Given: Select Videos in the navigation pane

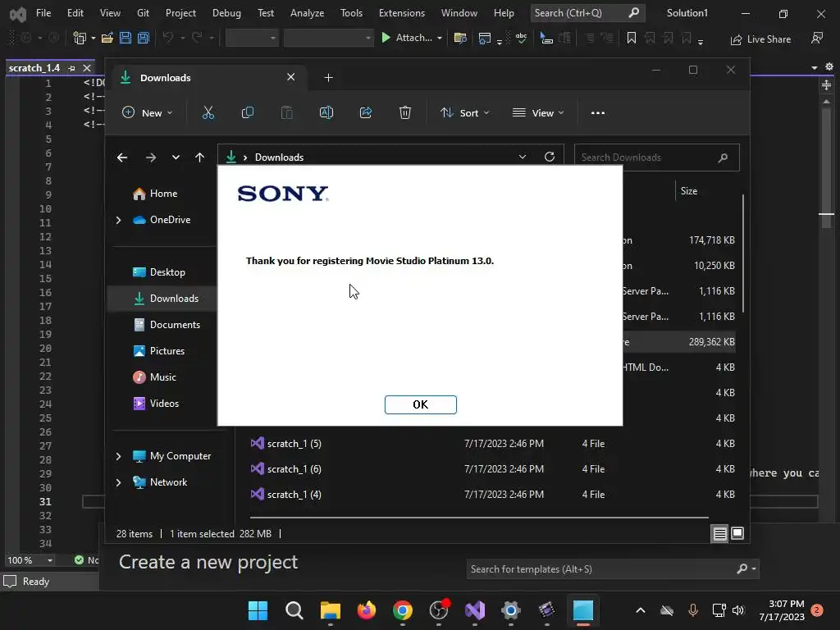Looking at the screenshot, I should click(164, 404).
